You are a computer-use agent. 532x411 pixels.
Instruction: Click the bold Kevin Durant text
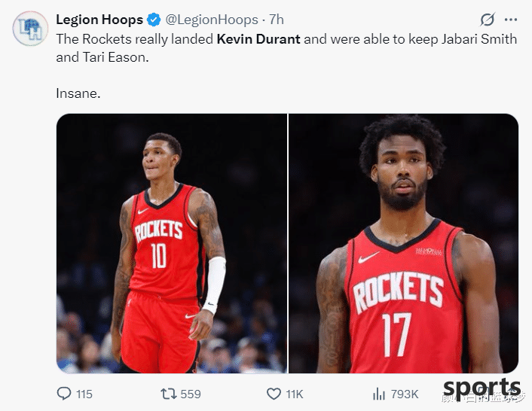[258, 39]
